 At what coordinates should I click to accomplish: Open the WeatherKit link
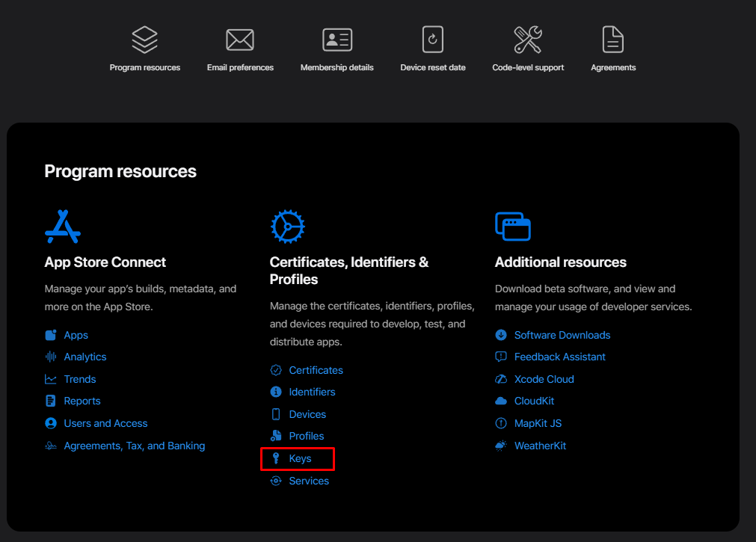pos(541,446)
